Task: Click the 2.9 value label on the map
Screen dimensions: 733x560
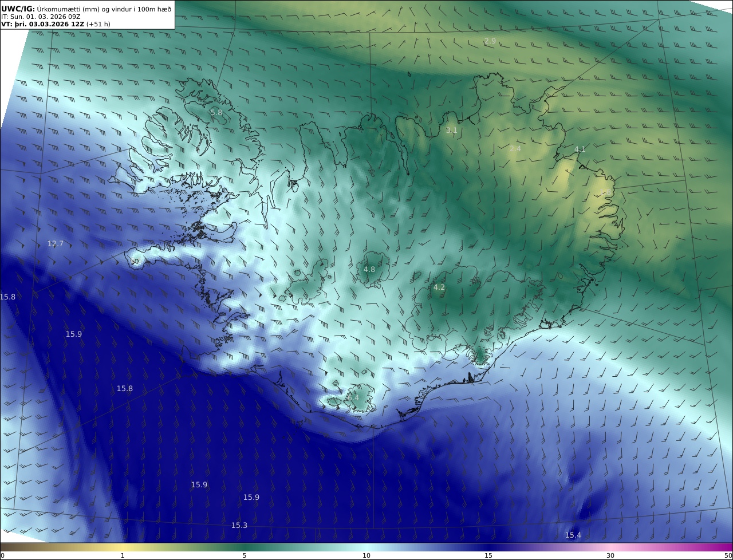Action: click(490, 41)
